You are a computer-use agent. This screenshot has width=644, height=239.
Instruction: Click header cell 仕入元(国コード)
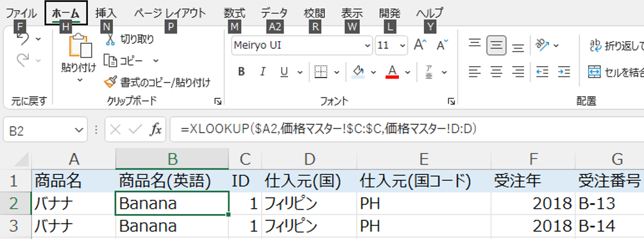pos(424,181)
